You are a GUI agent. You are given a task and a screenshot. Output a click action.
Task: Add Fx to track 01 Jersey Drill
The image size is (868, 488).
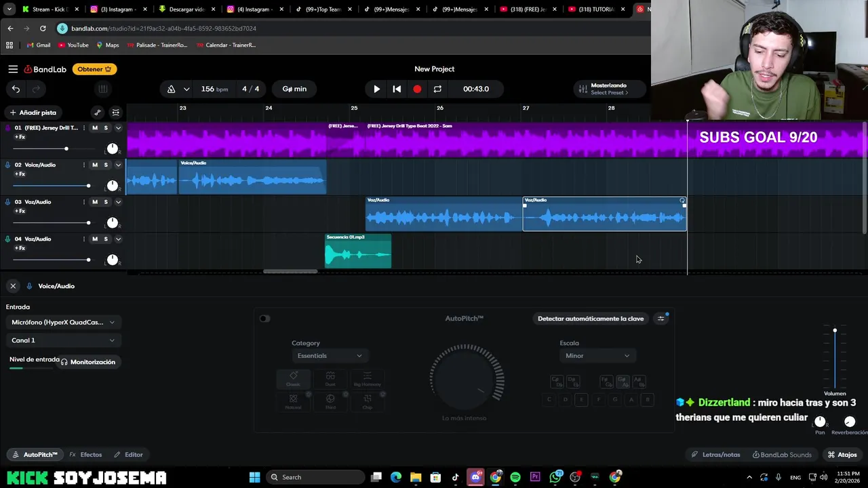pyautogui.click(x=20, y=137)
